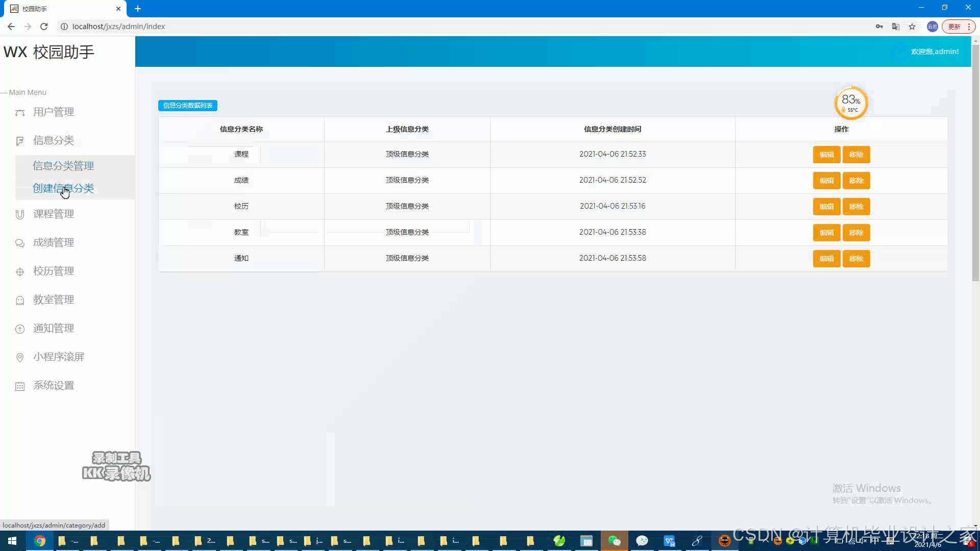Screen dimensions: 980x551
Task: Edit the 通知 category row
Action: tap(826, 259)
